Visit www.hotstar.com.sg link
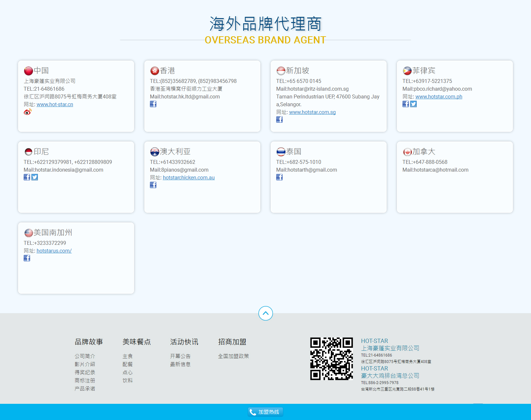The image size is (531, 420). pos(312,112)
